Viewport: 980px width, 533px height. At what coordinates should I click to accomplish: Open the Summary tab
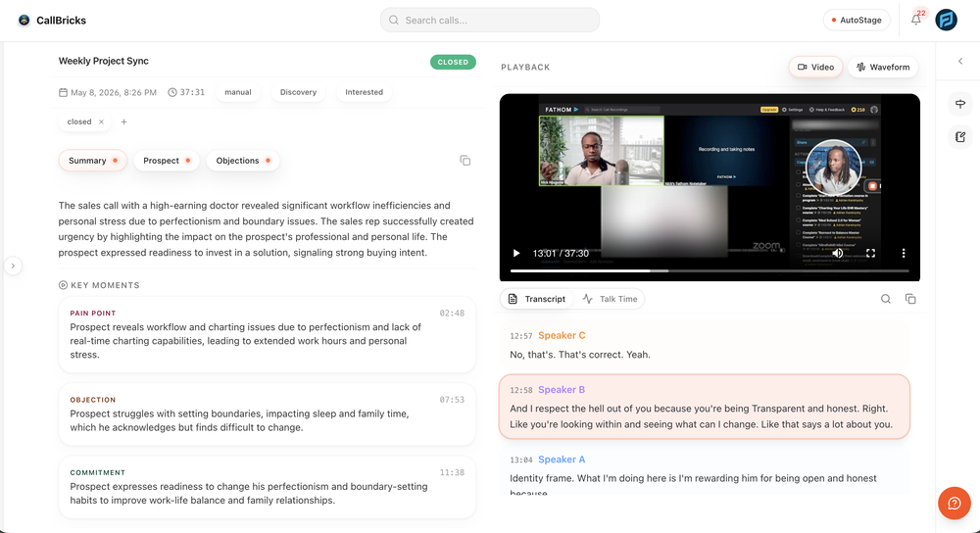click(92, 161)
